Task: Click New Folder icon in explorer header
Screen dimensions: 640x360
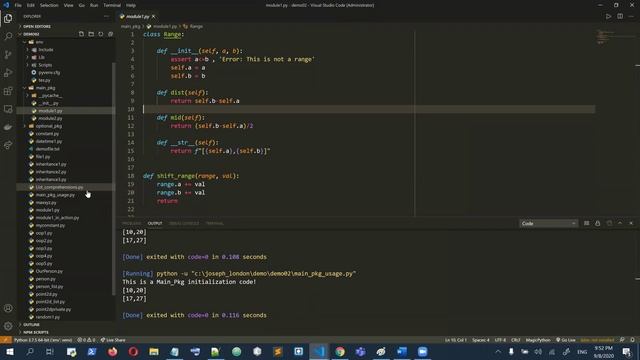Action: click(91, 34)
